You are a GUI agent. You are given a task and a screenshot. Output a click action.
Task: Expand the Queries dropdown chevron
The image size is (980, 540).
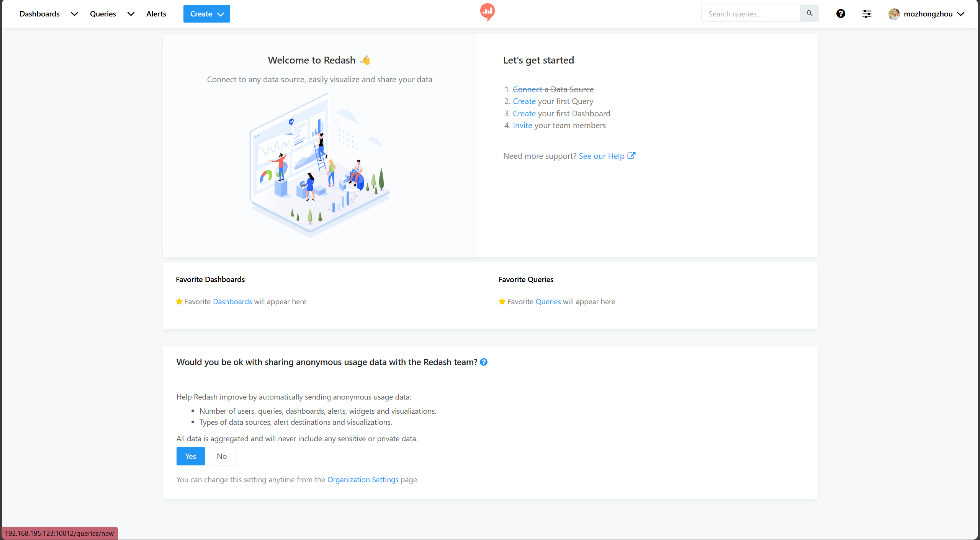pos(131,14)
